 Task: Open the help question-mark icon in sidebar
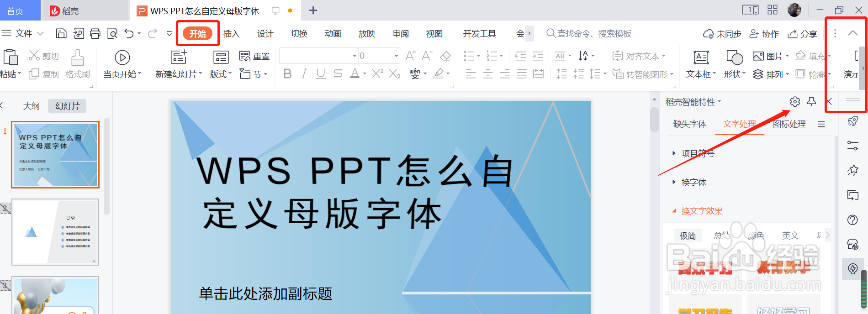(852, 220)
